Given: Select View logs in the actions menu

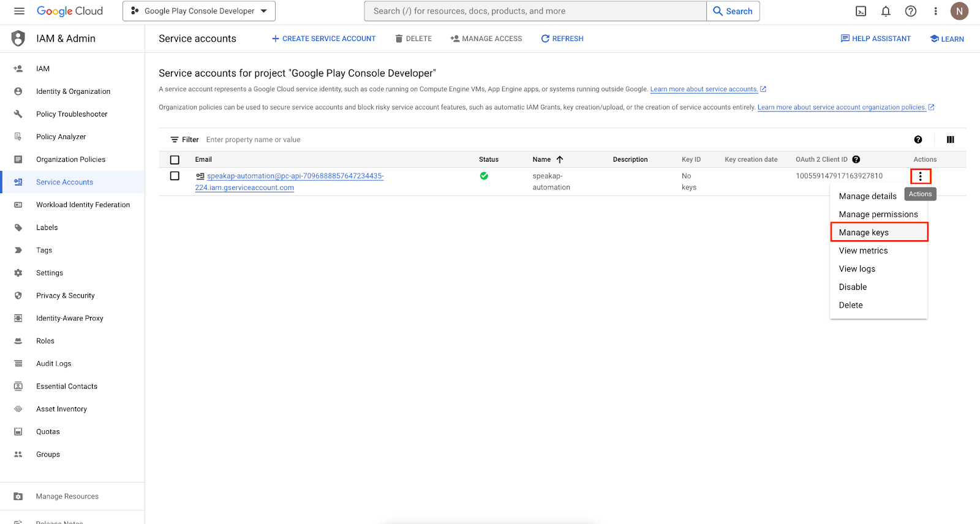Looking at the screenshot, I should click(878, 269).
